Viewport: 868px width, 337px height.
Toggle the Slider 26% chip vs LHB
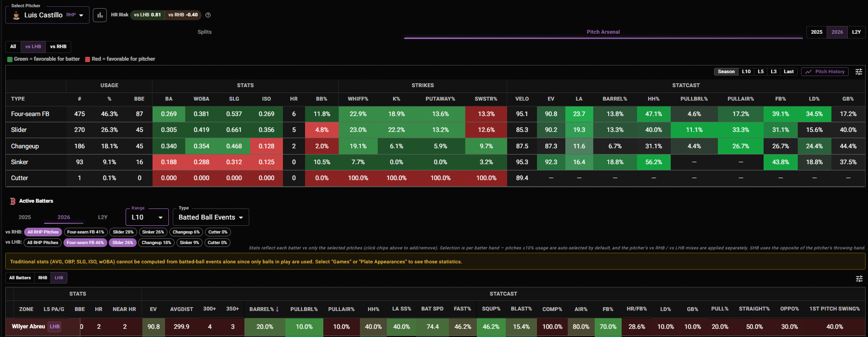click(x=122, y=243)
